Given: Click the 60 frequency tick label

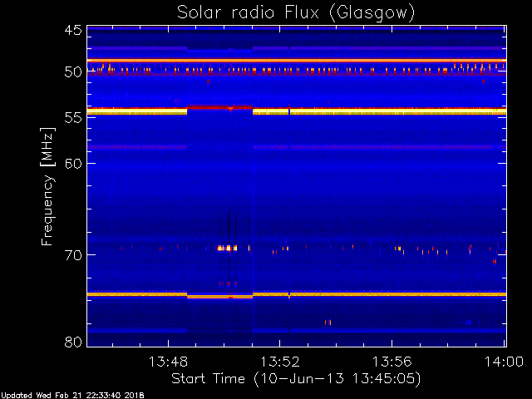Looking at the screenshot, I should pos(73,163).
